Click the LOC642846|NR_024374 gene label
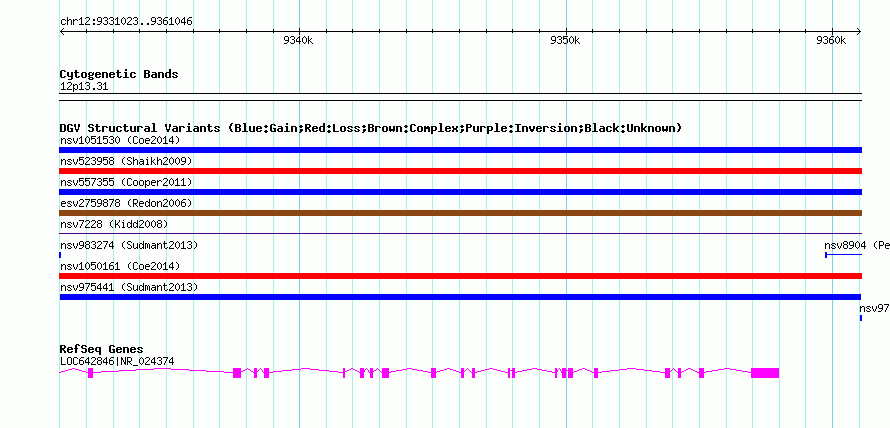The image size is (890, 428). click(117, 361)
